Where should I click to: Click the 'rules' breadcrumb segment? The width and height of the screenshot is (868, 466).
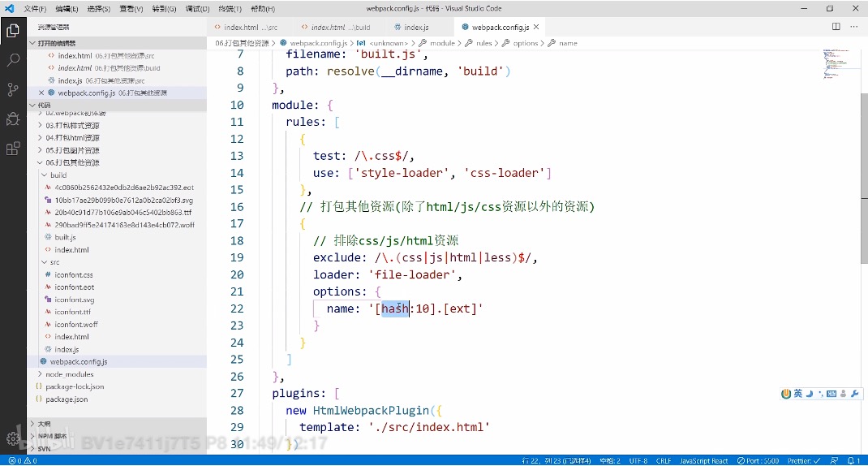483,43
